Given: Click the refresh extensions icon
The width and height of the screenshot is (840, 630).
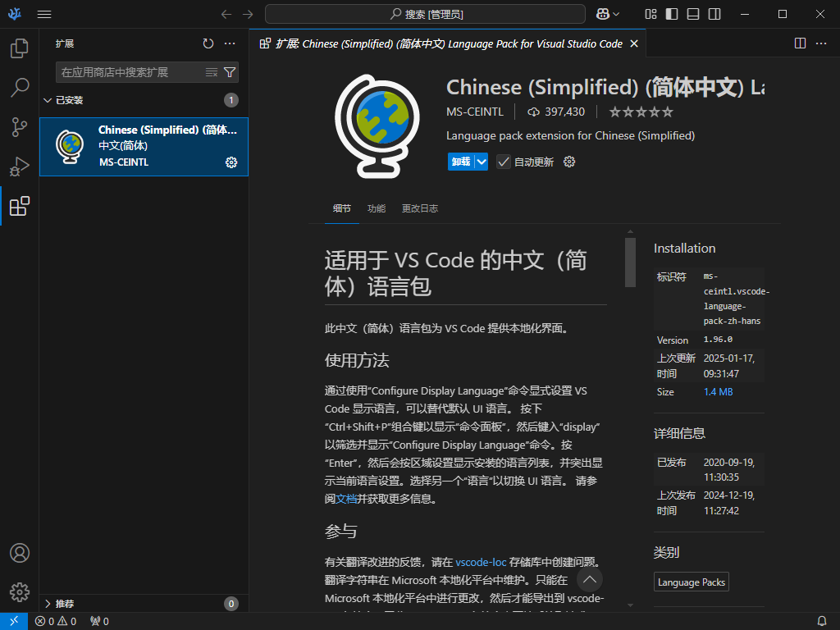Looking at the screenshot, I should (x=208, y=43).
